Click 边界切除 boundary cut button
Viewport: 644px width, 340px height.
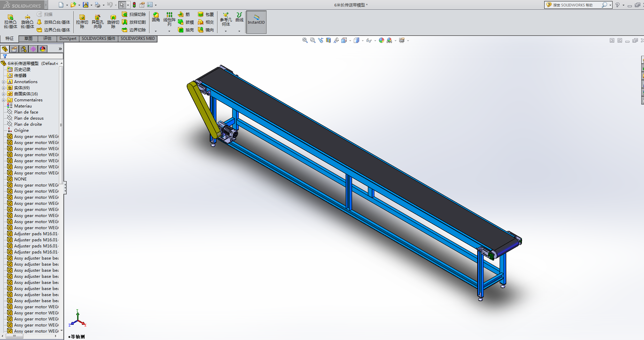click(134, 30)
